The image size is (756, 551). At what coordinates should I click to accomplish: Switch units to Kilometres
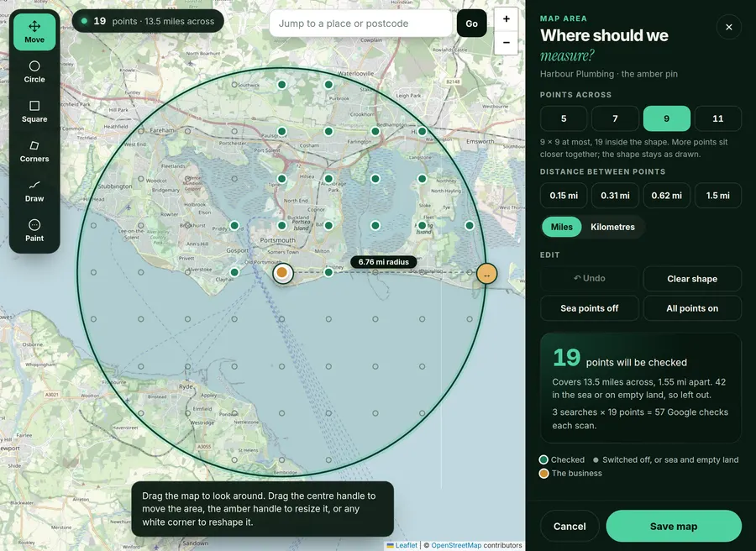point(612,227)
